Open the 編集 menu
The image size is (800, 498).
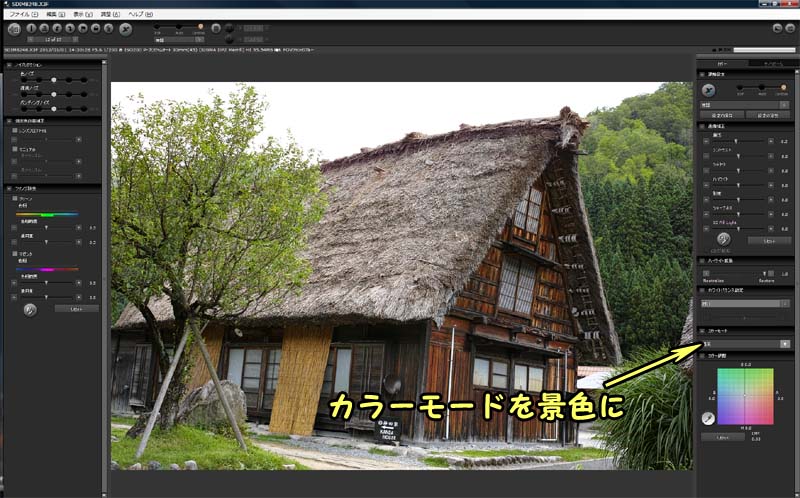pos(55,14)
